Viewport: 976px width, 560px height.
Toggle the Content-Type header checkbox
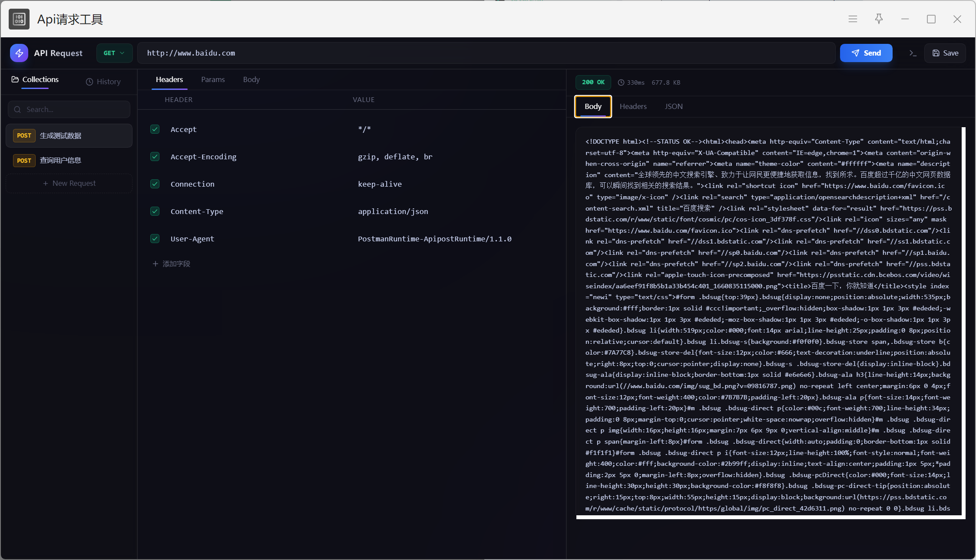(155, 211)
